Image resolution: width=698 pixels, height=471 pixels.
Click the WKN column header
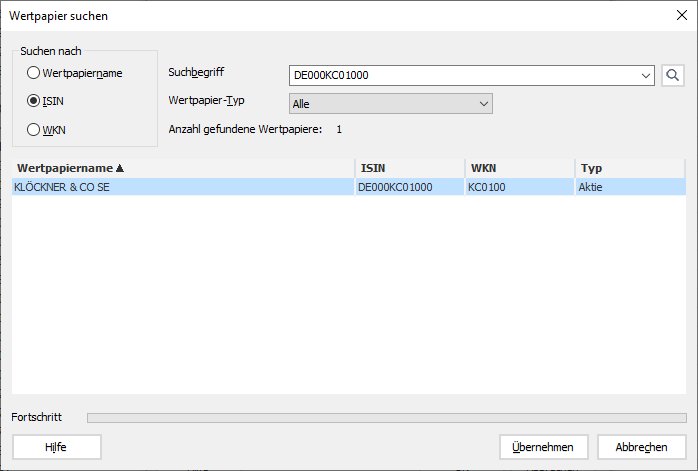(x=518, y=168)
